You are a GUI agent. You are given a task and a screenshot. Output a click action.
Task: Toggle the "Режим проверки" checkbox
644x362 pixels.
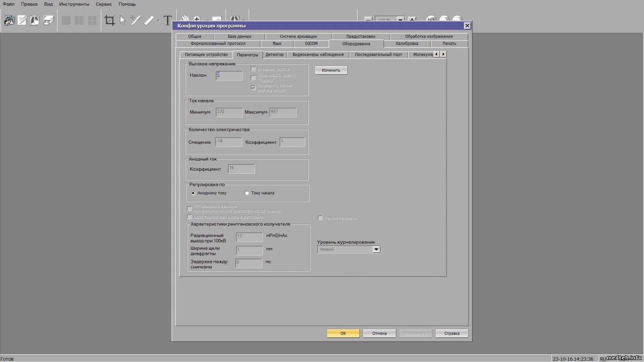tap(320, 218)
